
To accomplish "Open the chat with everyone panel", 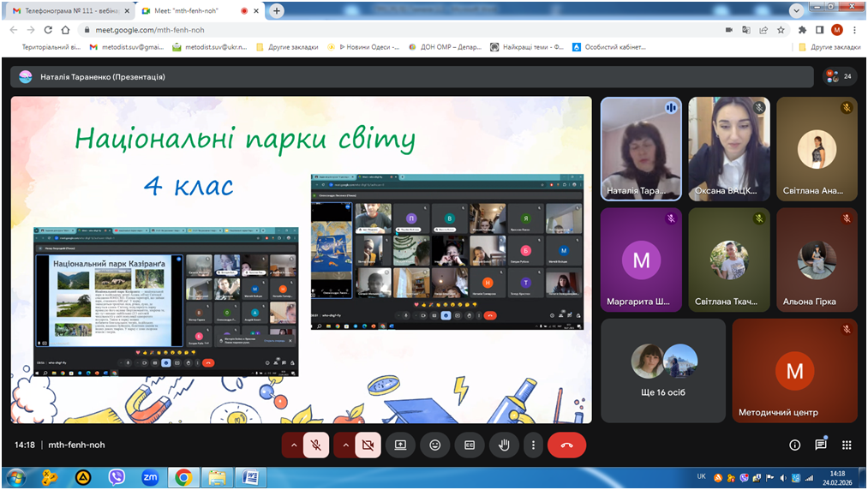I will point(821,445).
